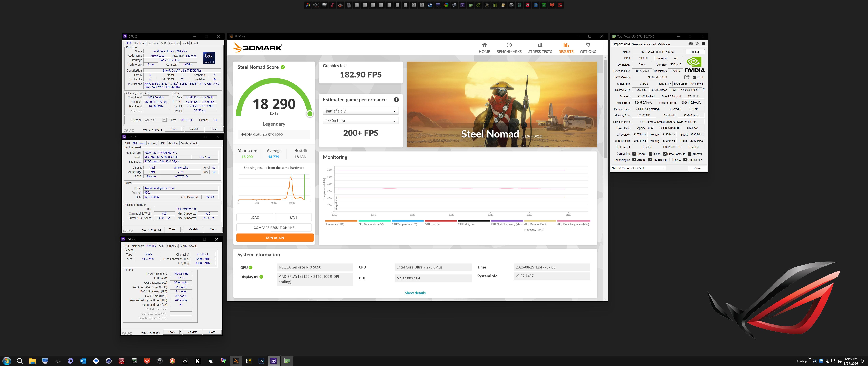868x366 pixels.
Task: Open the DuckDuckGo browser on the taskbar
Action: [172, 361]
